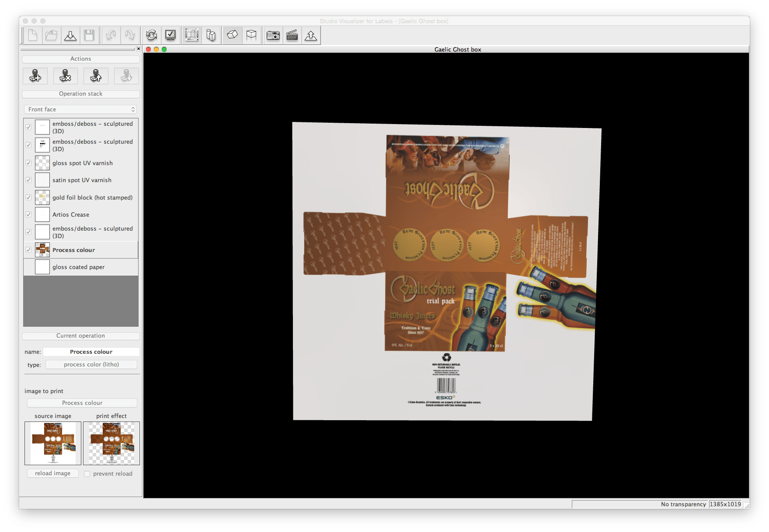Screen dimensions: 769x532
Task: Close the side panel with the small X
Action: point(139,49)
